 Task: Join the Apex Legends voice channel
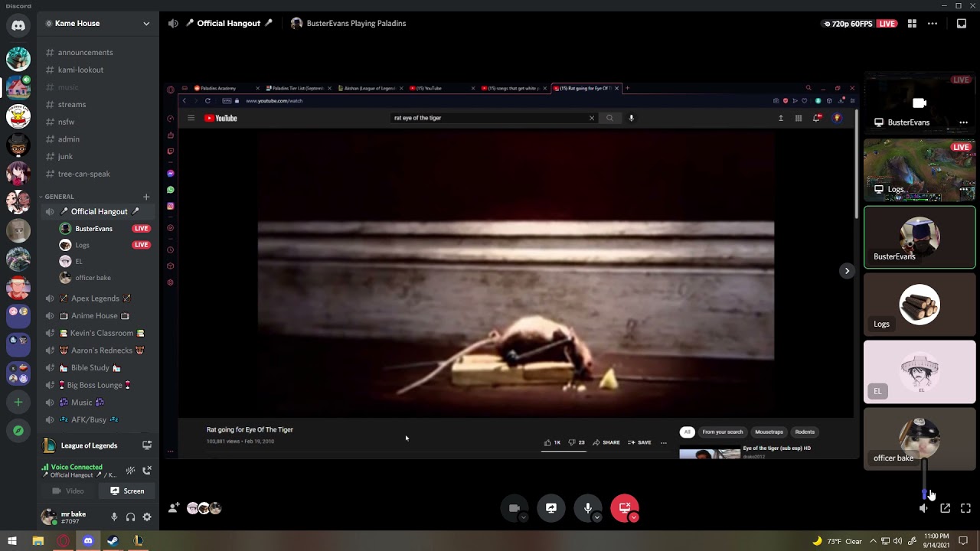[x=98, y=298]
